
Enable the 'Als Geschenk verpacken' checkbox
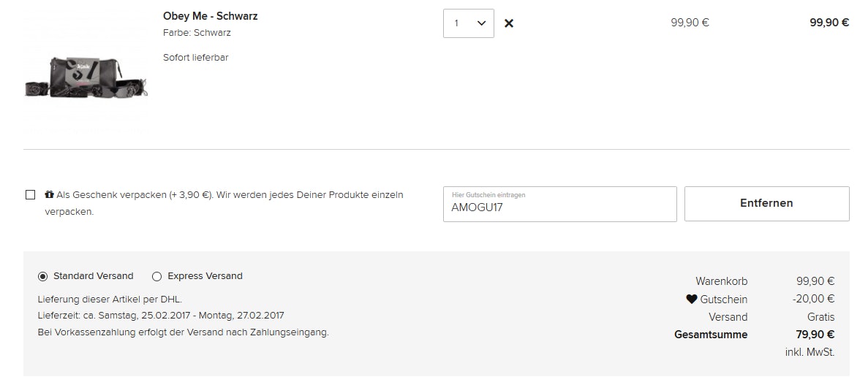click(x=30, y=195)
